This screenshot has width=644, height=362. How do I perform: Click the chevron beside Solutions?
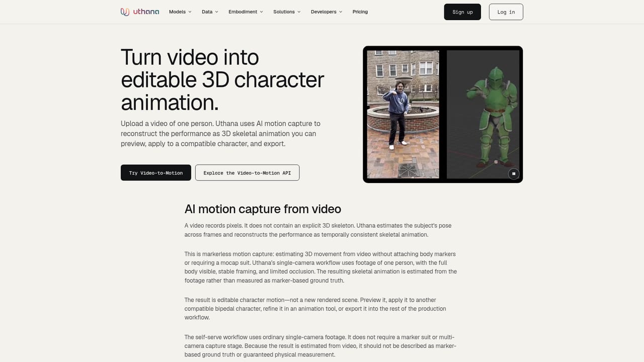(x=299, y=12)
